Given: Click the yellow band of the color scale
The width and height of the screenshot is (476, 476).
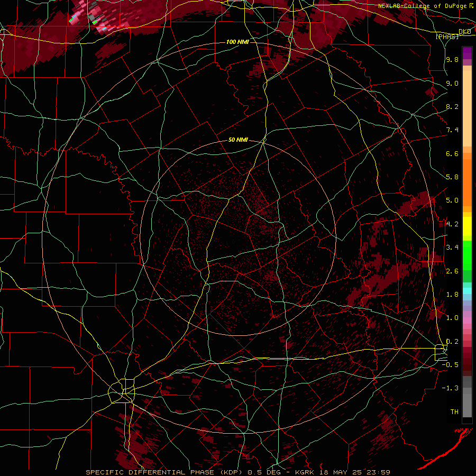Looking at the screenshot, I should pyautogui.click(x=467, y=226).
